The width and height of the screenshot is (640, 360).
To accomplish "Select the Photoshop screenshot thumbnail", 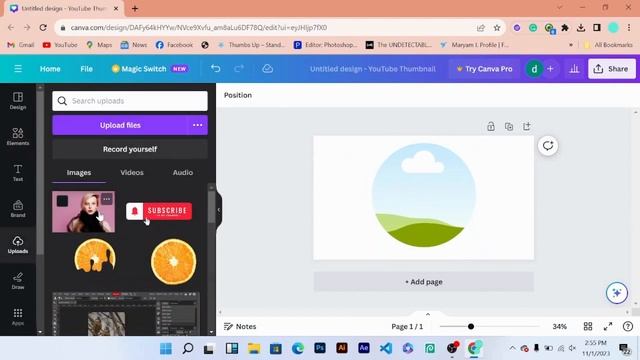I will point(126,313).
